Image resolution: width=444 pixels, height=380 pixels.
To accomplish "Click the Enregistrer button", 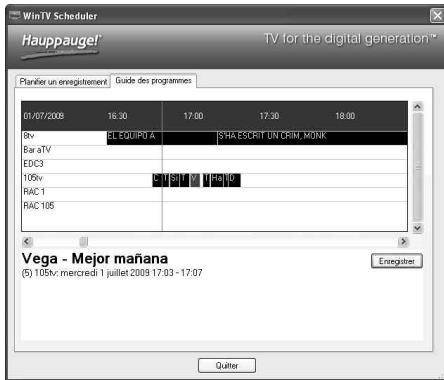I will 397,261.
